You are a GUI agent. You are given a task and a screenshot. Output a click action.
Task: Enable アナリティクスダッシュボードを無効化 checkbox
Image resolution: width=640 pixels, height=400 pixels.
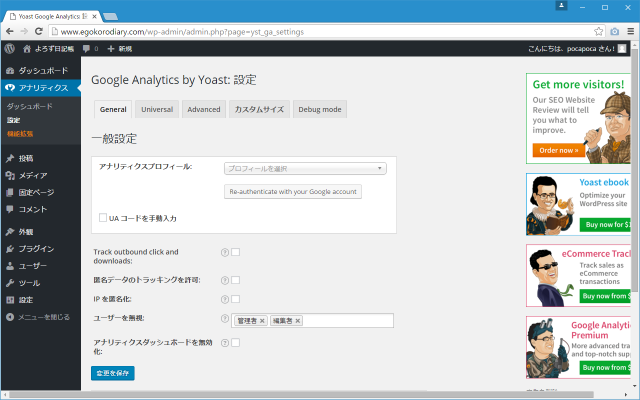236,342
